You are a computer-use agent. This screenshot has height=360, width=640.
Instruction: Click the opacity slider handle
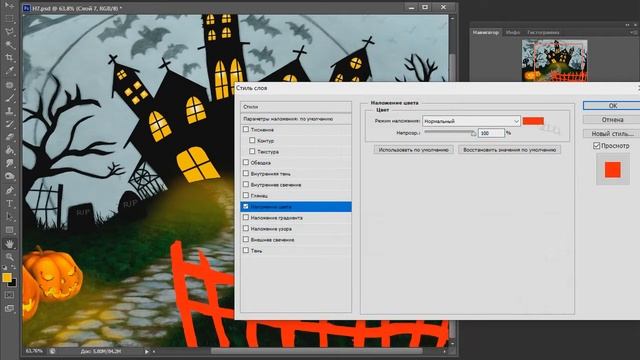point(473,133)
